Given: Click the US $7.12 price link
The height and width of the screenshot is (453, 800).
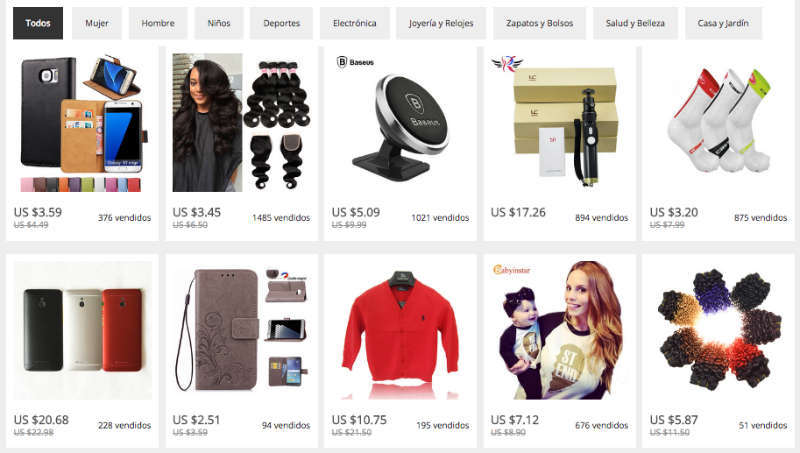Looking at the screenshot, I should (514, 420).
